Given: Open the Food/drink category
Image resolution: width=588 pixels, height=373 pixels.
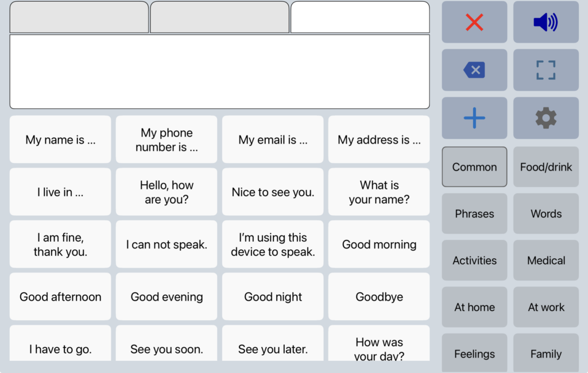Looking at the screenshot, I should pyautogui.click(x=546, y=166).
